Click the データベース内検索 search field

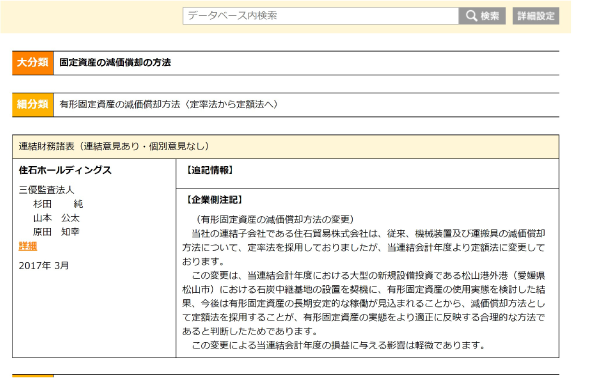coord(320,16)
